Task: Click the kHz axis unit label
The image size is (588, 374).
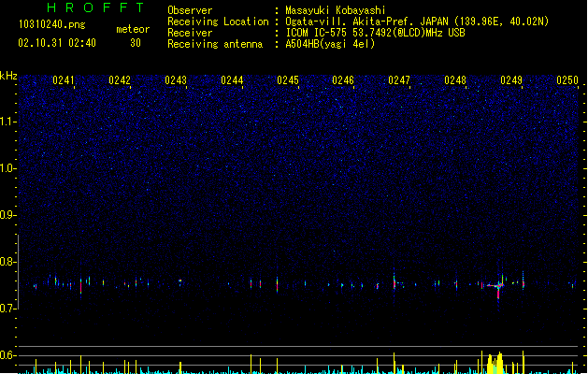Action: [x=8, y=76]
